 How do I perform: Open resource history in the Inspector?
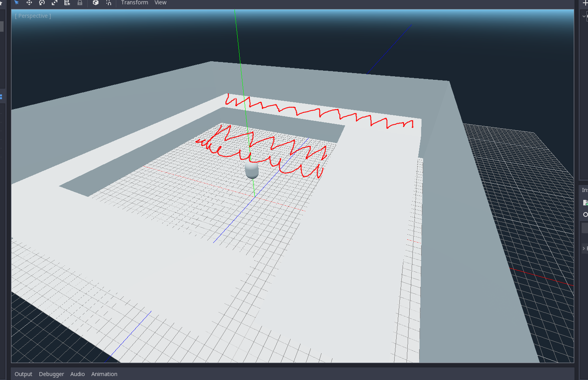(585, 214)
